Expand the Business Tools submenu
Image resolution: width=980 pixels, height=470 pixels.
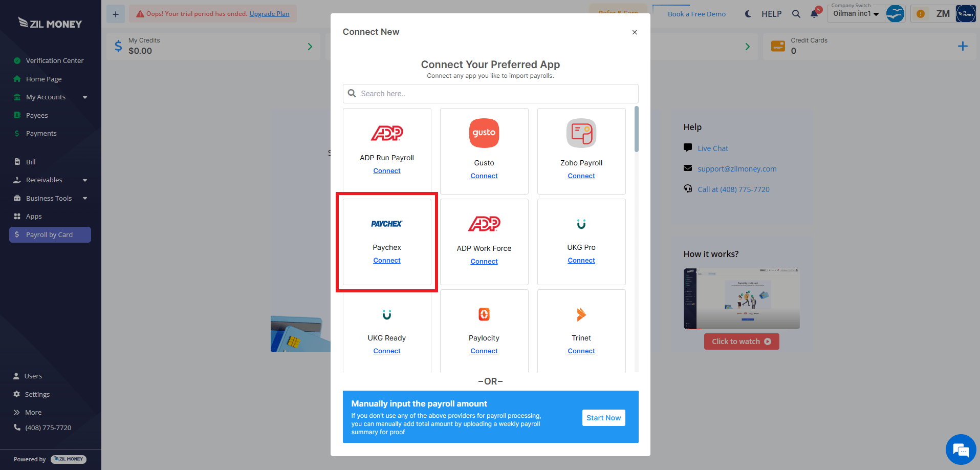85,198
